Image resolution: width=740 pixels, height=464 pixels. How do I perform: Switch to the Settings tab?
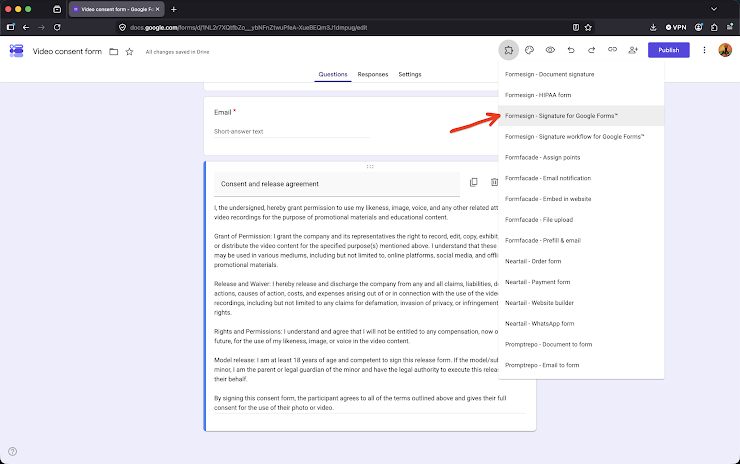coord(410,75)
